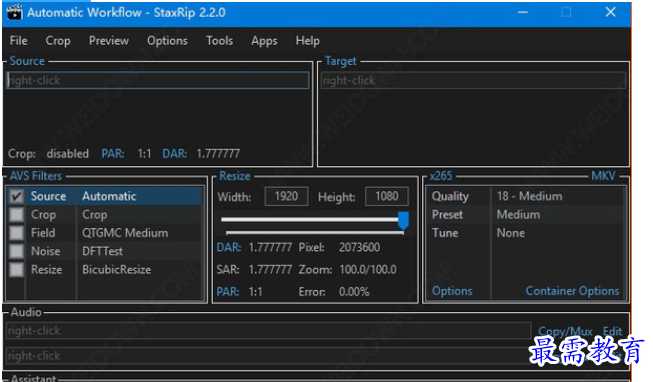Click the Resize panel PAR link
This screenshot has width=653, height=382.
(x=228, y=292)
